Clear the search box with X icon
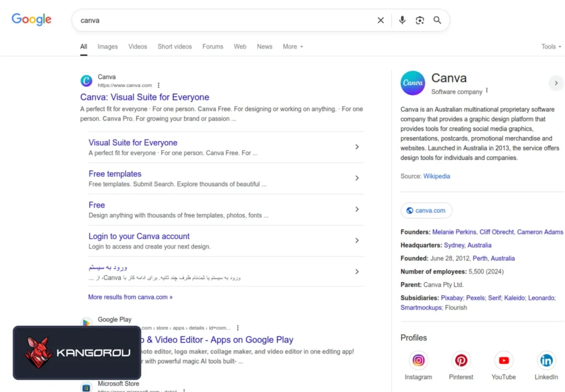The width and height of the screenshot is (565, 392). coord(381,20)
